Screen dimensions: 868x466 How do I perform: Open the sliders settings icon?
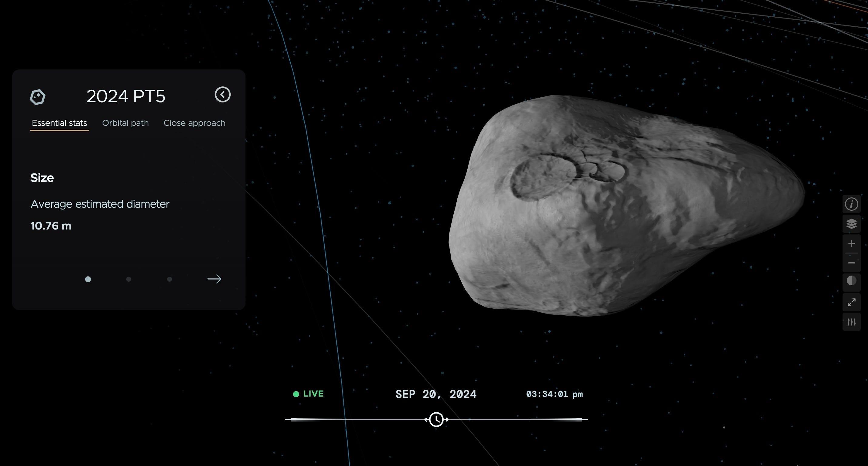pyautogui.click(x=851, y=322)
